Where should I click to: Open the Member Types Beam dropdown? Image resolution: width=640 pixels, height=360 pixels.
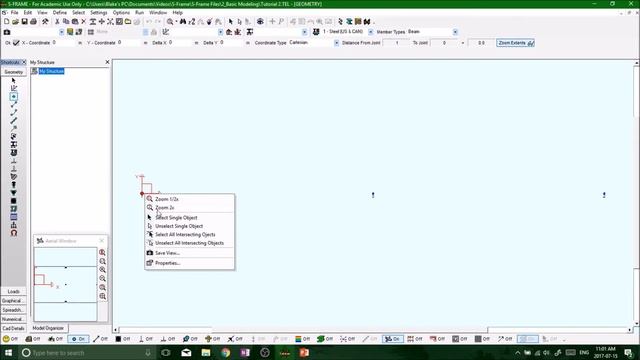[455, 32]
